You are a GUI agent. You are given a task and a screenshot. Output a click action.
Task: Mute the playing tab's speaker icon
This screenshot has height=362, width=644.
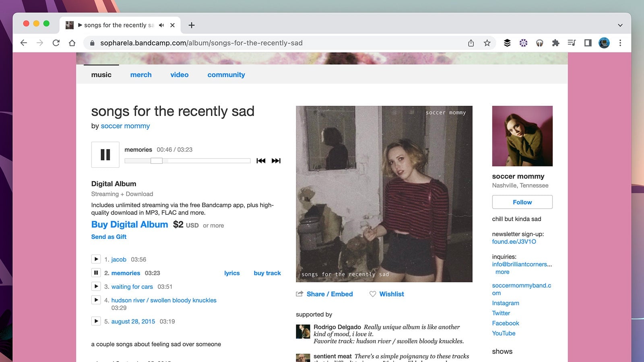pyautogui.click(x=161, y=25)
